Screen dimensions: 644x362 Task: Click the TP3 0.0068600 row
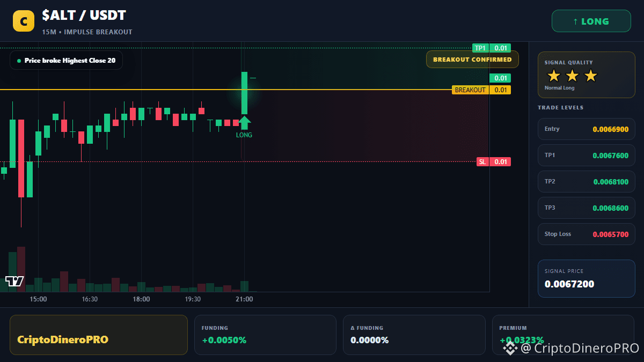[586, 208]
